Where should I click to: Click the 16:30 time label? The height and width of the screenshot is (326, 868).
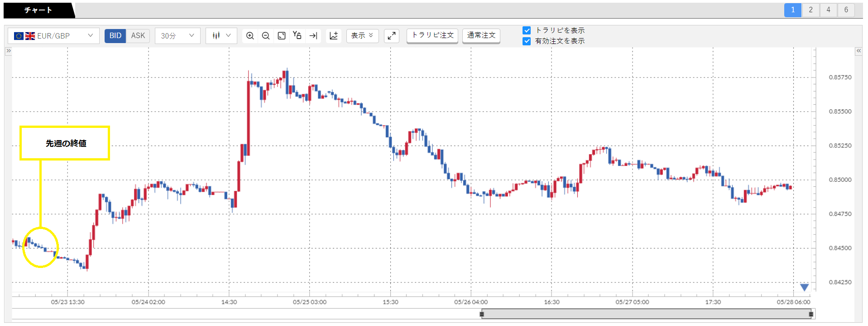pyautogui.click(x=551, y=302)
